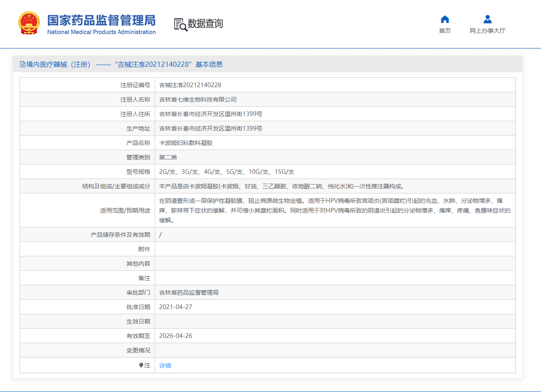The image size is (541, 392).
Task: Click the 注册人住所 address value
Action: [x=211, y=114]
